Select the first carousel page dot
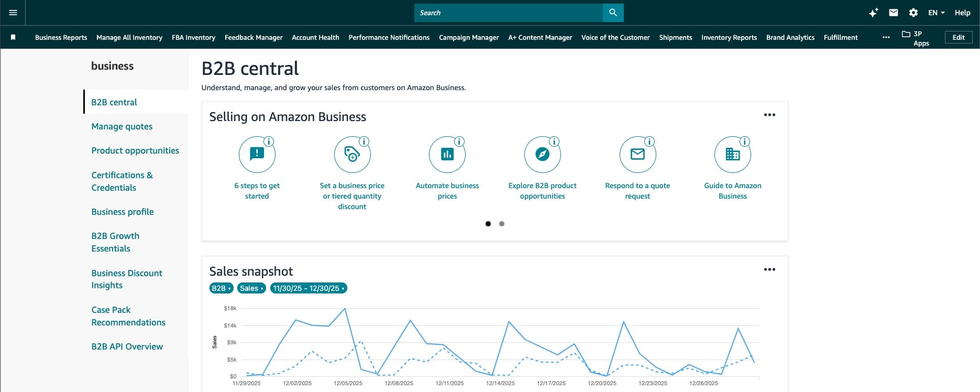This screenshot has height=392, width=980. tap(488, 224)
